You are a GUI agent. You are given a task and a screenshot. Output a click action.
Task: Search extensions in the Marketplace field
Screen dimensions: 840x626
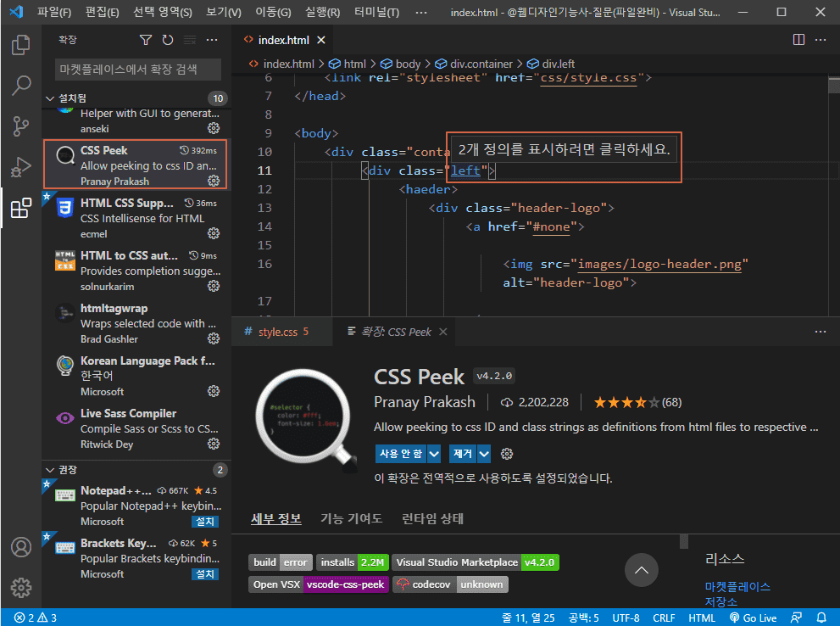pos(137,70)
